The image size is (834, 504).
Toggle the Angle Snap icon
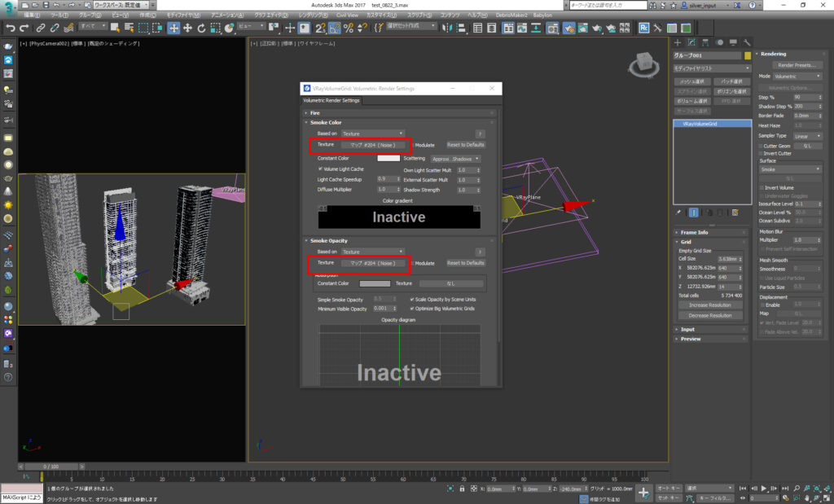(335, 28)
